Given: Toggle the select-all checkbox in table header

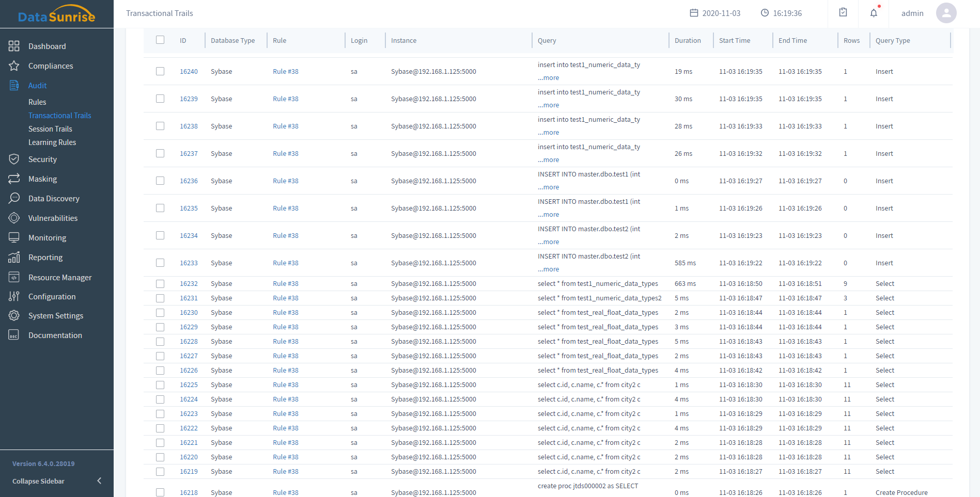Looking at the screenshot, I should pyautogui.click(x=160, y=40).
